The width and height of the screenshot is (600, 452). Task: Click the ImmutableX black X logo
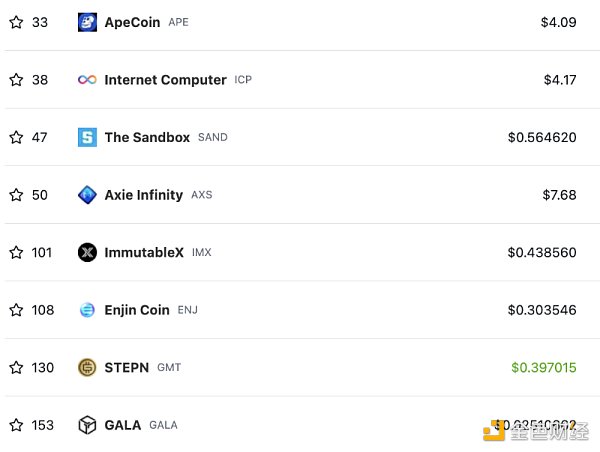(x=87, y=253)
